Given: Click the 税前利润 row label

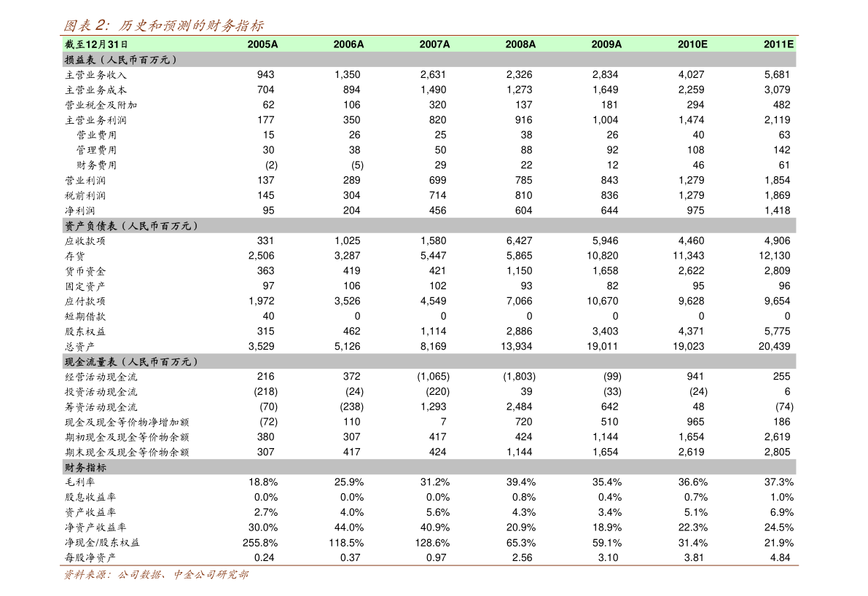Looking at the screenshot, I should [85, 195].
